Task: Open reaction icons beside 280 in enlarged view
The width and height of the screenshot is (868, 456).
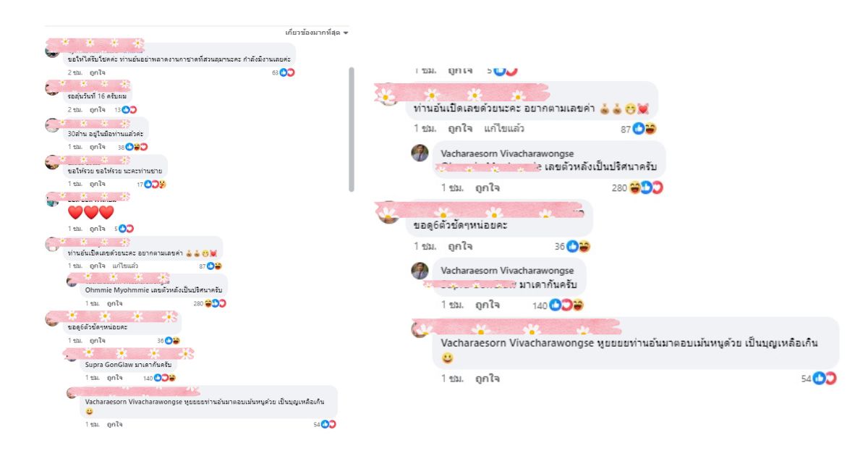Action: click(646, 187)
